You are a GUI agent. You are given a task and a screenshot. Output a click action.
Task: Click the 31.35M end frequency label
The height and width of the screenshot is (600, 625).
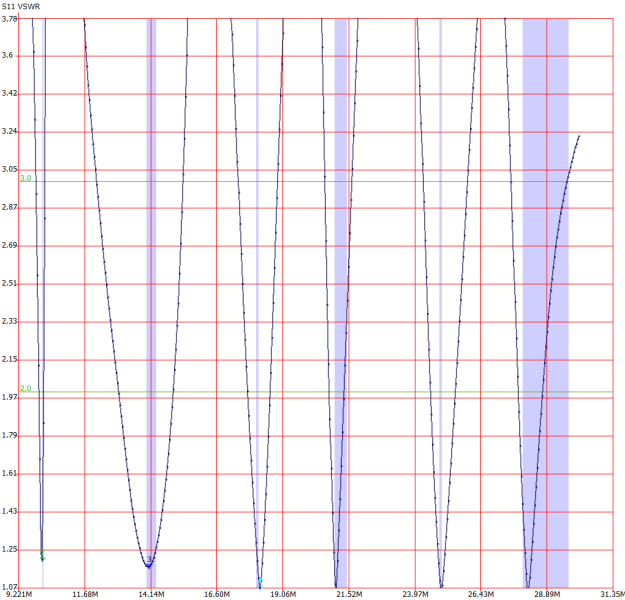[613, 594]
